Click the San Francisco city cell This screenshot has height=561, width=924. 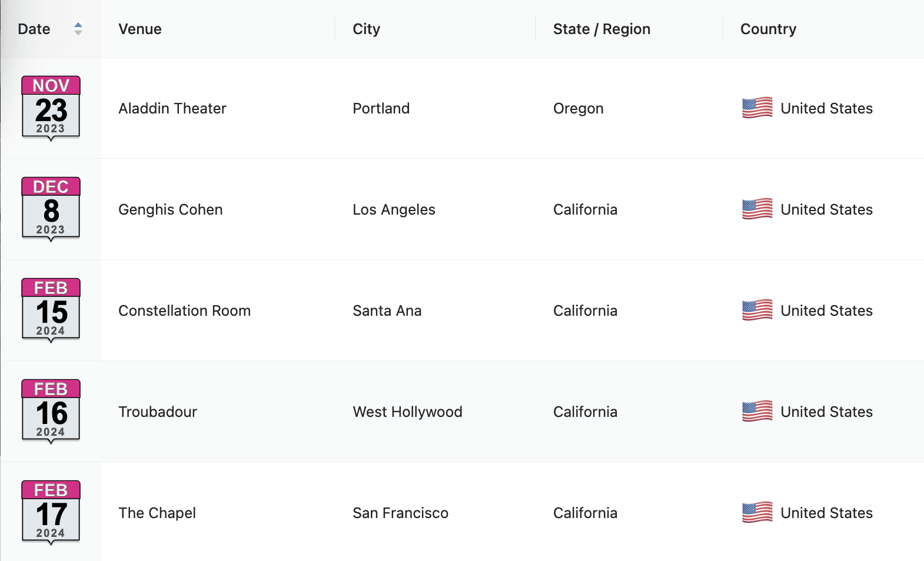(400, 513)
